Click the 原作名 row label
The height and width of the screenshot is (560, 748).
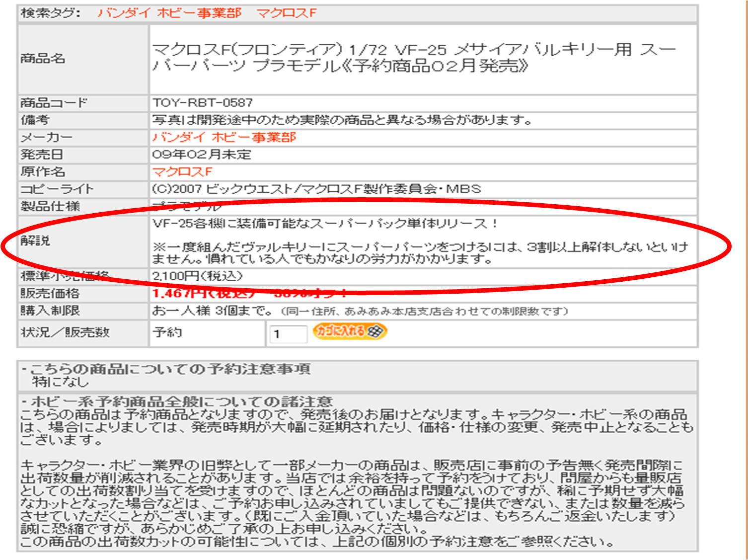coord(43,172)
